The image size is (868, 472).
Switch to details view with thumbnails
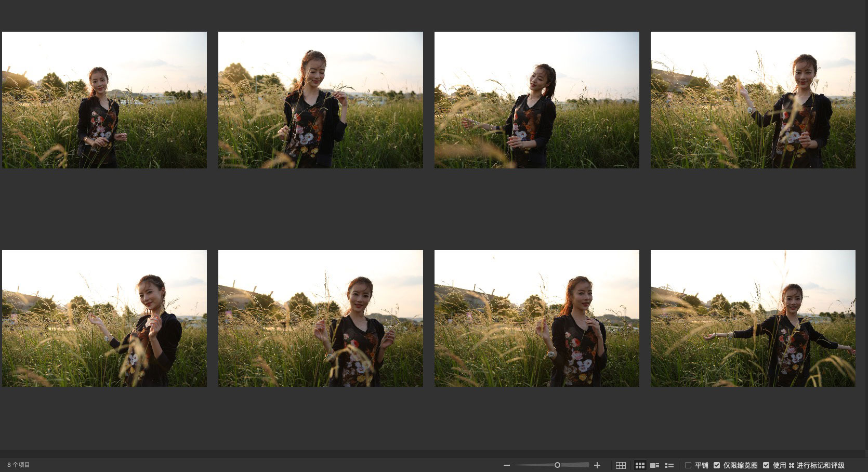tap(655, 465)
